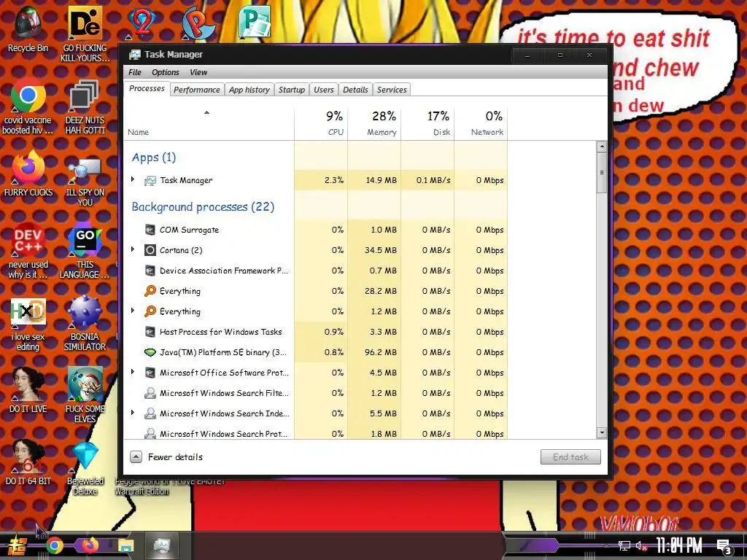Screen dimensions: 747x560
Task: Switch to the Details tab
Action: (355, 90)
